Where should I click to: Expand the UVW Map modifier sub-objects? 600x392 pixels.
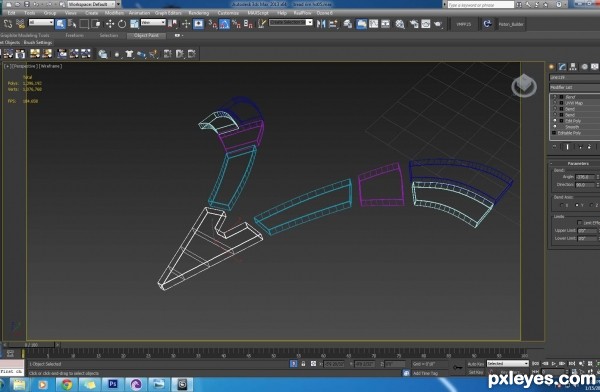click(561, 103)
